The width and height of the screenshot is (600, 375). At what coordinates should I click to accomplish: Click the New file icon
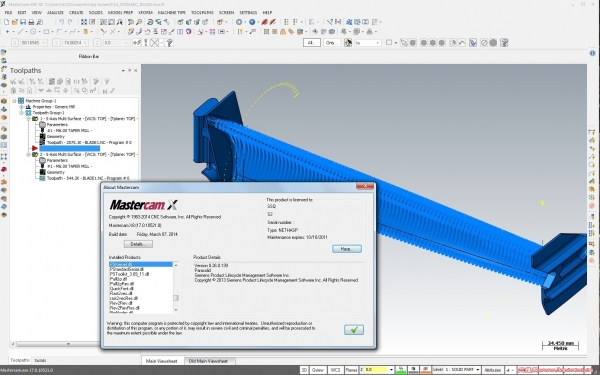point(7,22)
